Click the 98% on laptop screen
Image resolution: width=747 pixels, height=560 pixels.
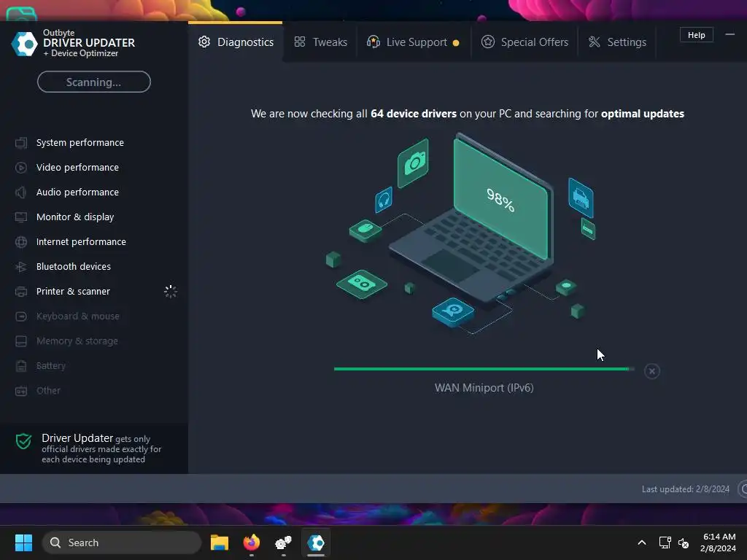pyautogui.click(x=500, y=200)
